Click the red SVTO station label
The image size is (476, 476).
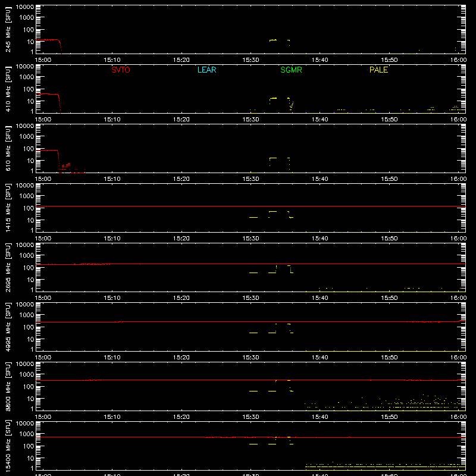[121, 70]
